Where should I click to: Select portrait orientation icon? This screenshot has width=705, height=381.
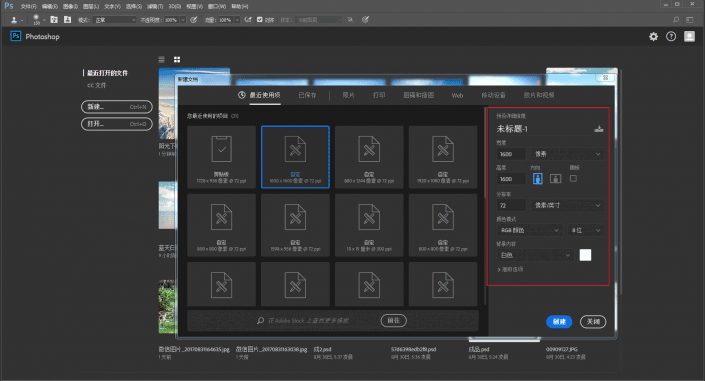537,179
